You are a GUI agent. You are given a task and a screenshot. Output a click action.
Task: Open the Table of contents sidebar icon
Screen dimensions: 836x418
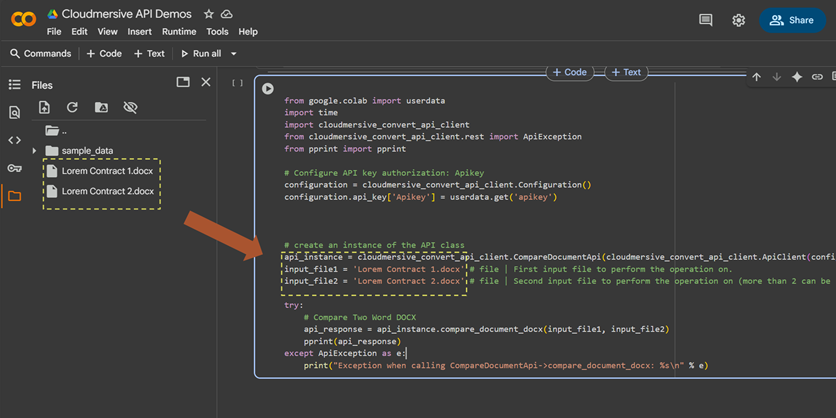(x=14, y=84)
